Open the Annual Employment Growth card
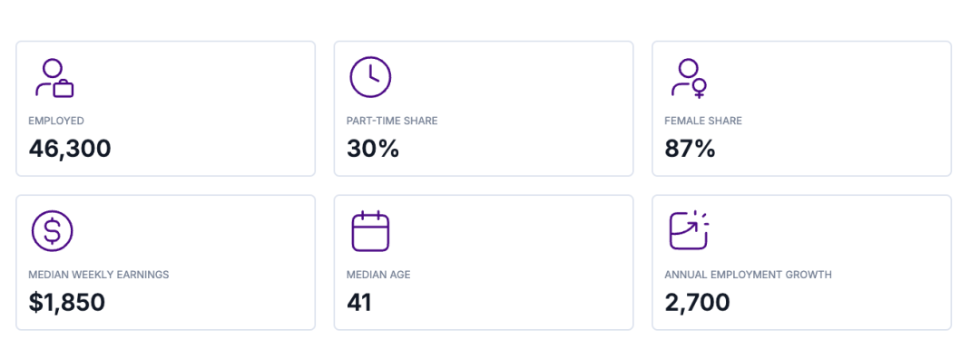 (801, 262)
